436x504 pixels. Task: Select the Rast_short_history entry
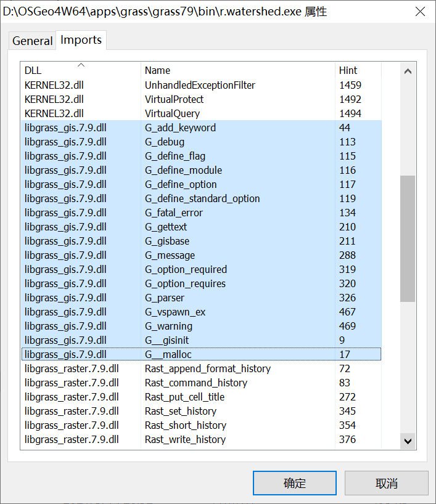click(201, 425)
